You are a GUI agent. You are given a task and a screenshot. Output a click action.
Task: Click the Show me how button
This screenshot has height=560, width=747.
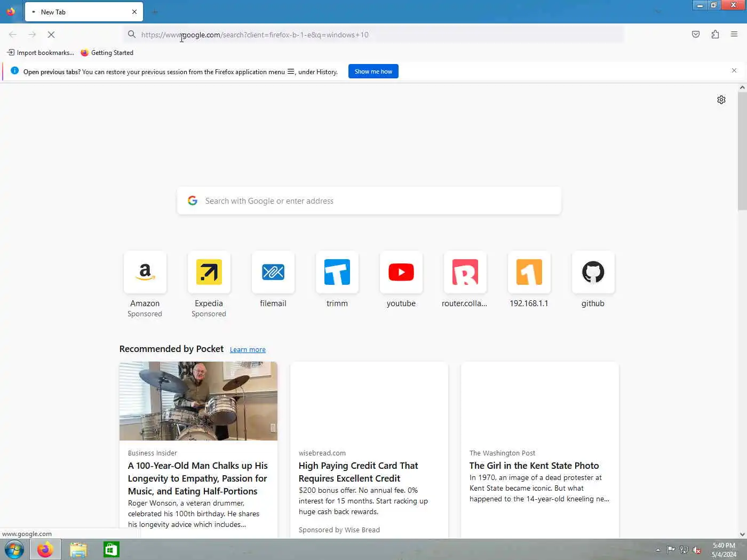pos(373,71)
